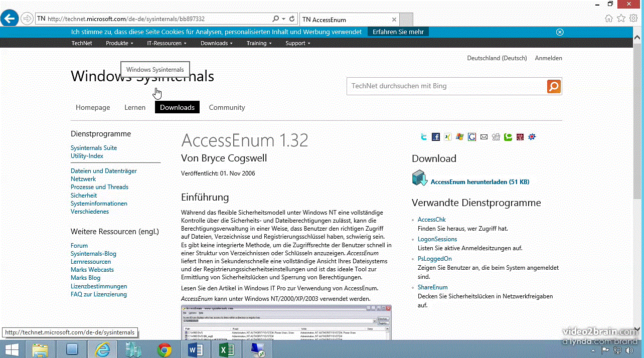Image resolution: width=644 pixels, height=358 pixels.
Task: Click the search magnifier in address bar
Action: (x=275, y=19)
